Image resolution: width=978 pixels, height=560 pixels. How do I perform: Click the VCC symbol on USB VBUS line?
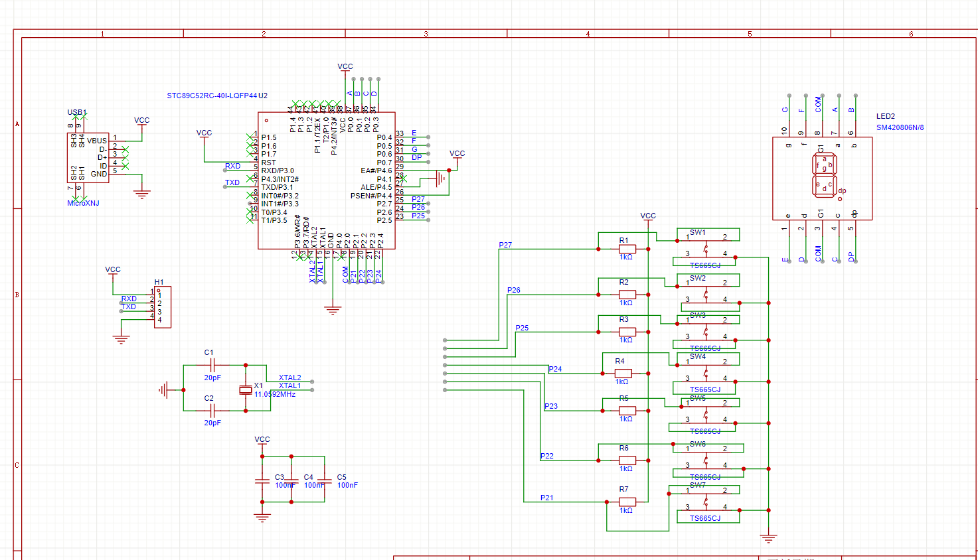point(142,121)
